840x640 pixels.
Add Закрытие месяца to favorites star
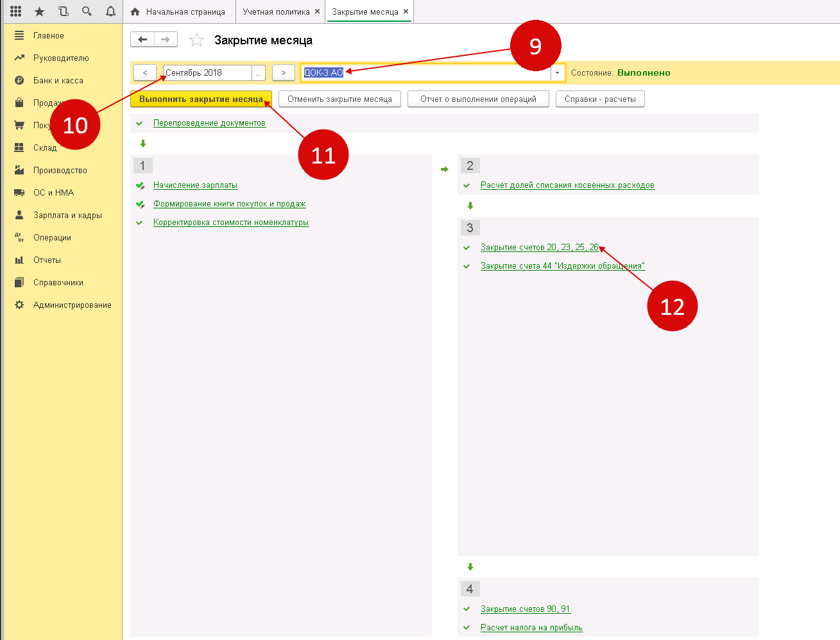pos(196,40)
